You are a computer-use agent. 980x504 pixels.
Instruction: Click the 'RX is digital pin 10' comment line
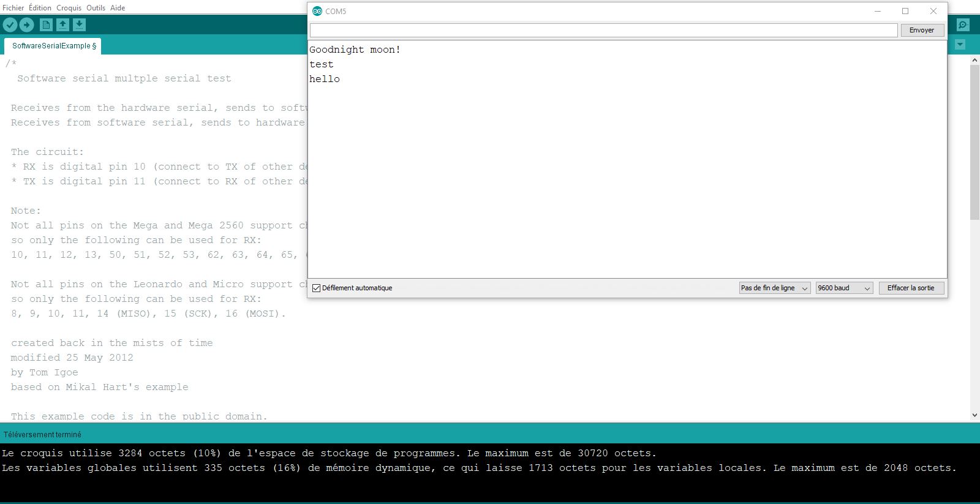point(159,167)
